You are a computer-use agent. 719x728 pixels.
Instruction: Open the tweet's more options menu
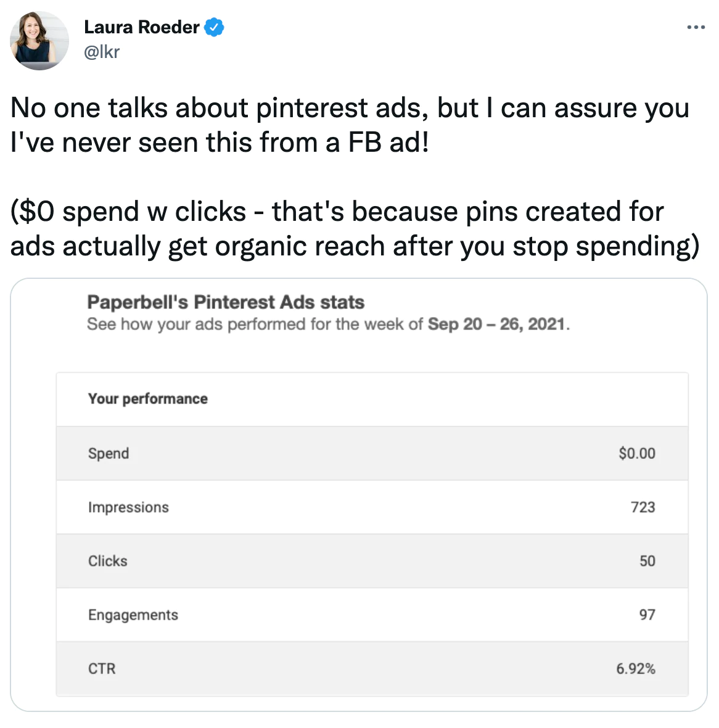click(696, 27)
